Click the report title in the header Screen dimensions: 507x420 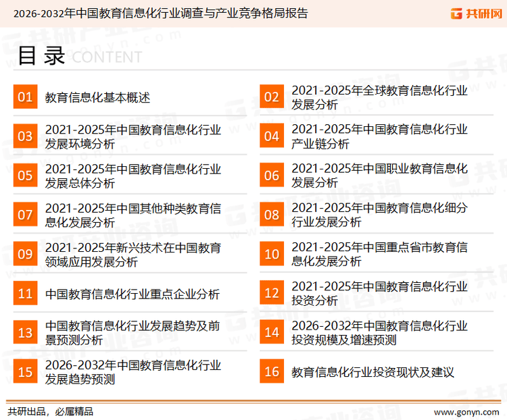pos(160,14)
